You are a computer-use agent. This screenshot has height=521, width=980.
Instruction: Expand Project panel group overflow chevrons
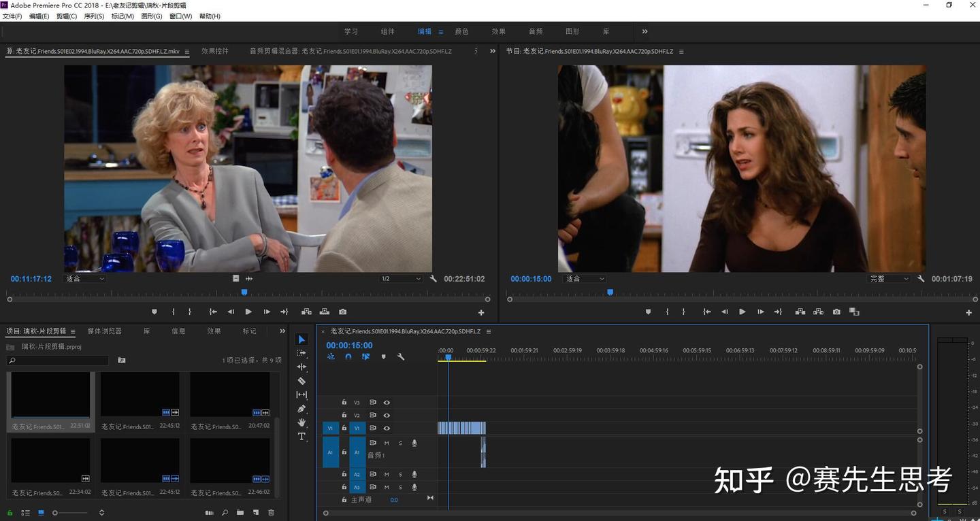[282, 331]
